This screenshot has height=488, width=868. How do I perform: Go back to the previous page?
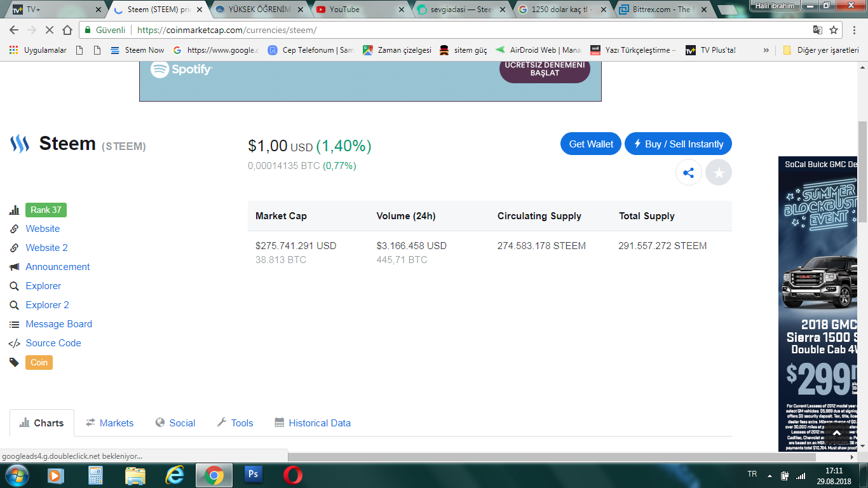tap(14, 30)
